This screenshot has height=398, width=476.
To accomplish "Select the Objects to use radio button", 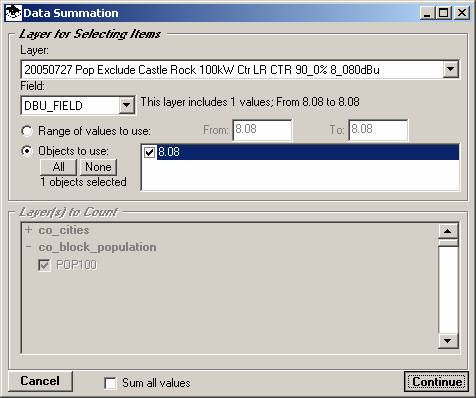I will (27, 151).
